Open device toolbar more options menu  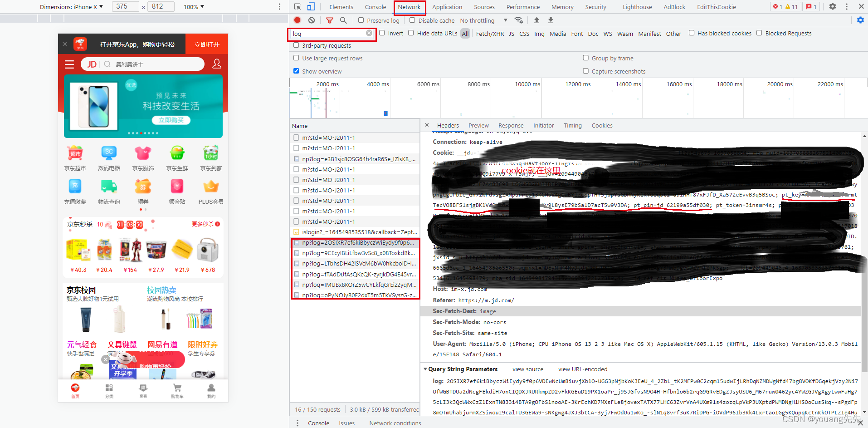click(x=279, y=7)
